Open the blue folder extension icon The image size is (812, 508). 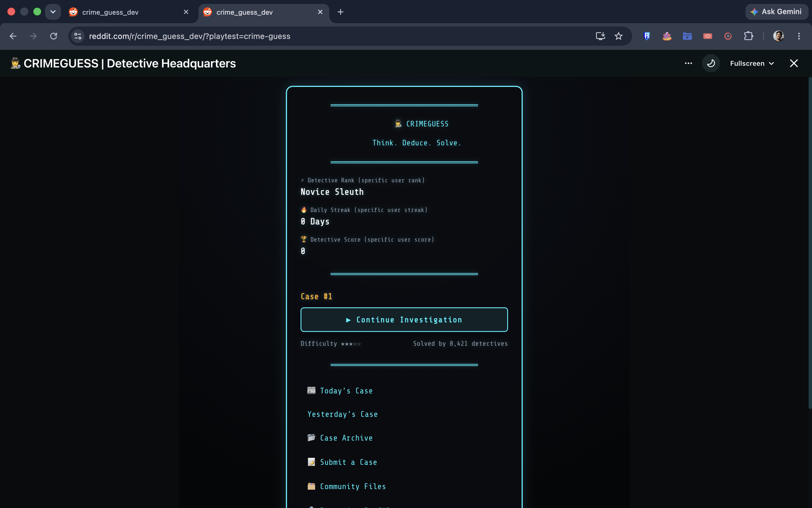click(687, 36)
